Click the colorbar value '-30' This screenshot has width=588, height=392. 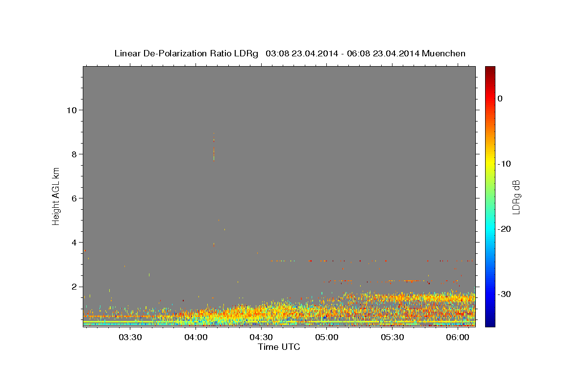pos(504,294)
